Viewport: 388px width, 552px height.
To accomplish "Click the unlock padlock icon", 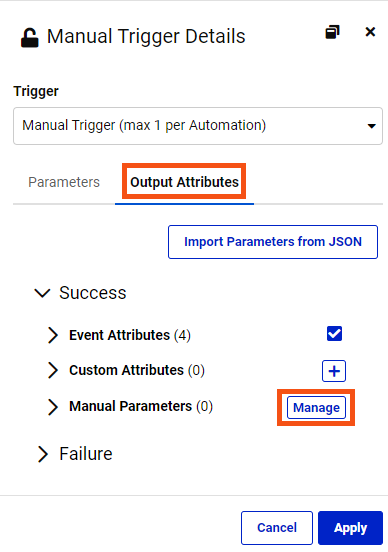I will [x=30, y=37].
